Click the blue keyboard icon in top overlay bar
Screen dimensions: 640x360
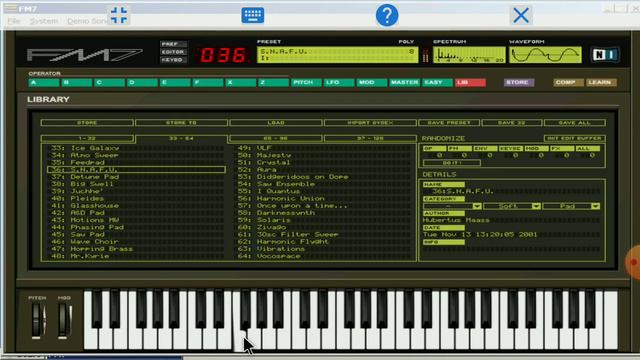(253, 16)
